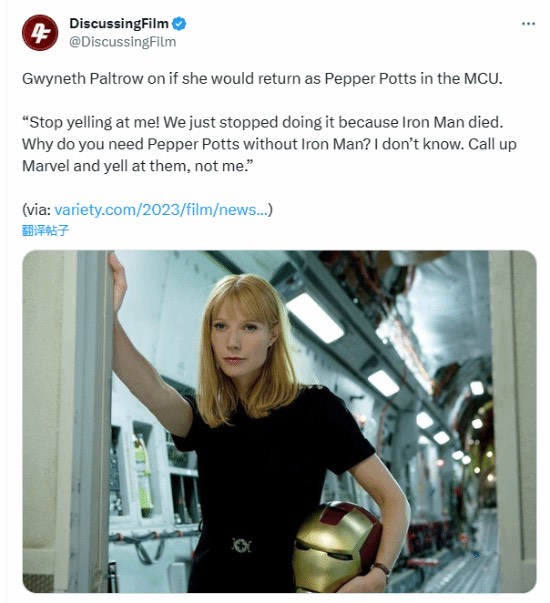Click the "(via:" text before the link
This screenshot has height=603, width=550.
click(37, 210)
